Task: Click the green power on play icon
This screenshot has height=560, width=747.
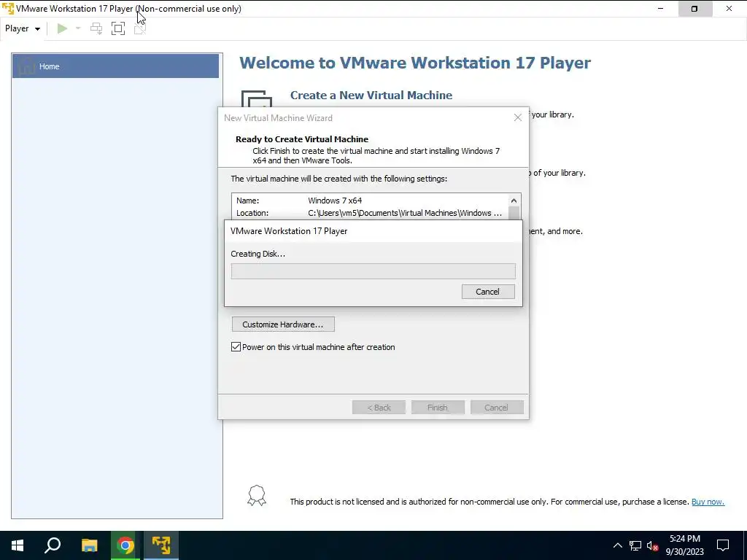Action: (x=62, y=28)
